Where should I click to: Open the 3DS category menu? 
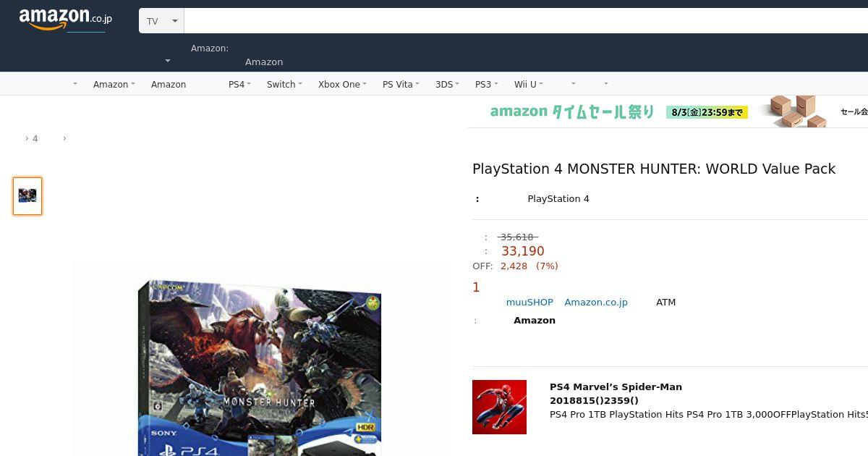tap(448, 84)
